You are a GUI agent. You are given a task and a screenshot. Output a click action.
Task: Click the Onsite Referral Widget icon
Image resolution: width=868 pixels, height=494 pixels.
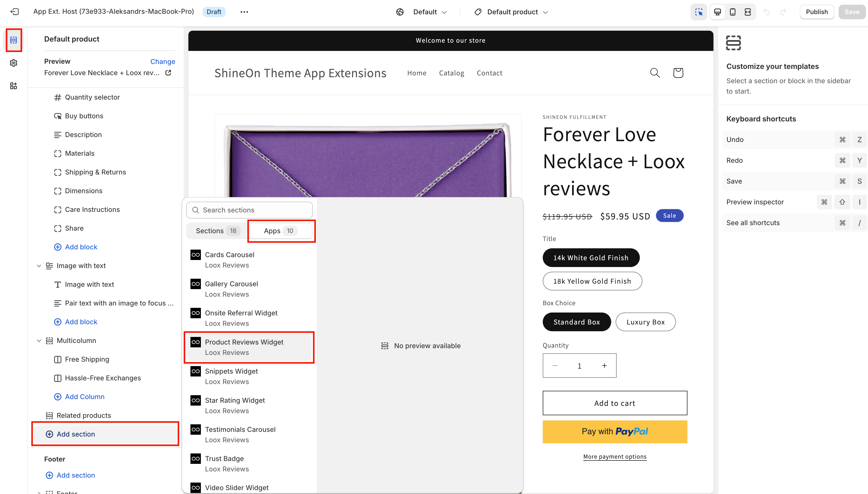(x=195, y=313)
